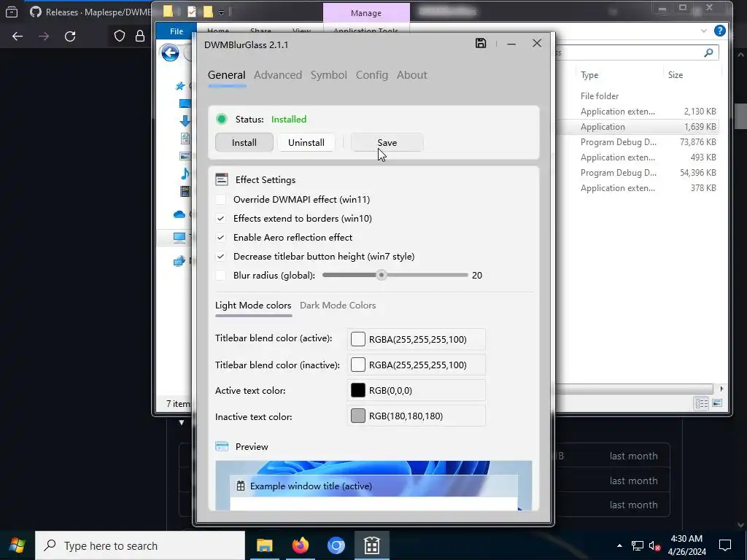
Task: Enable Override DWMAPI effect (win11) checkbox
Action: pos(220,200)
